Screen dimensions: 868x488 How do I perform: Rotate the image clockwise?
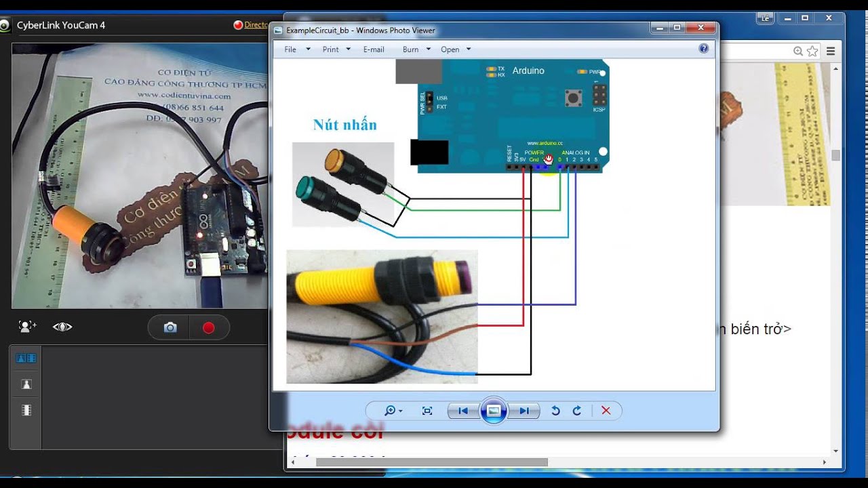click(577, 411)
